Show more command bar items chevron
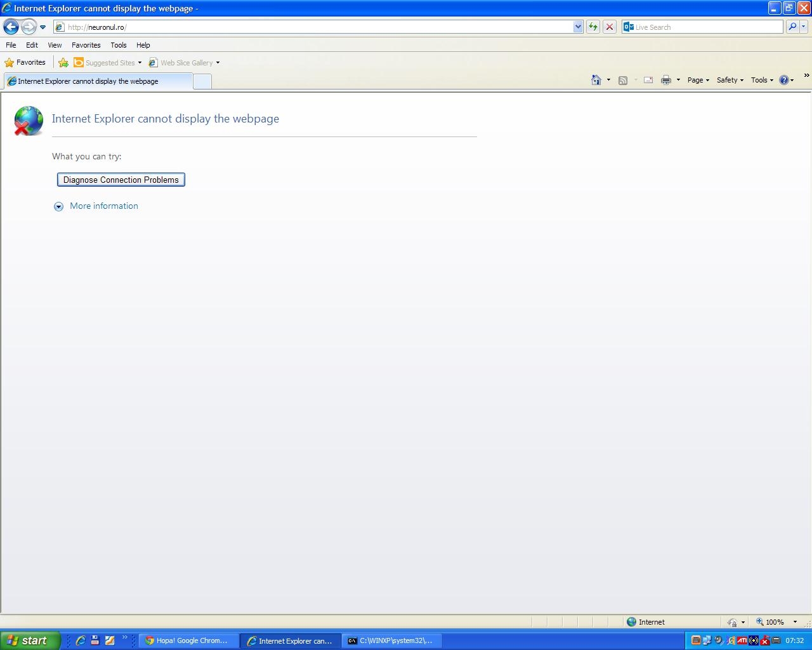The image size is (812, 650). click(806, 76)
